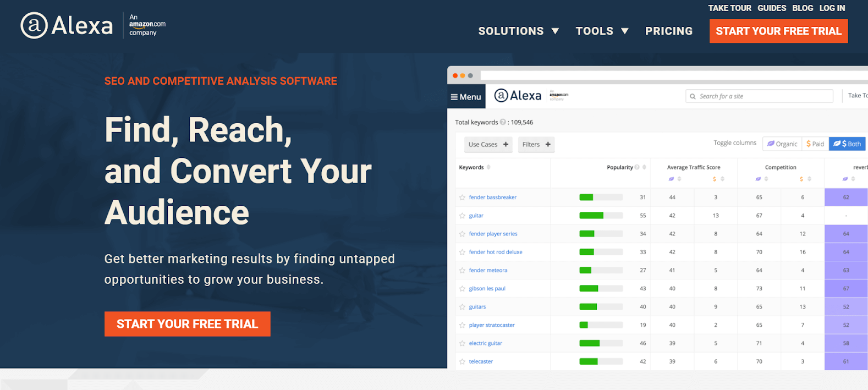Star the 'fender player series' keyword
Image resolution: width=868 pixels, height=390 pixels.
(x=462, y=234)
